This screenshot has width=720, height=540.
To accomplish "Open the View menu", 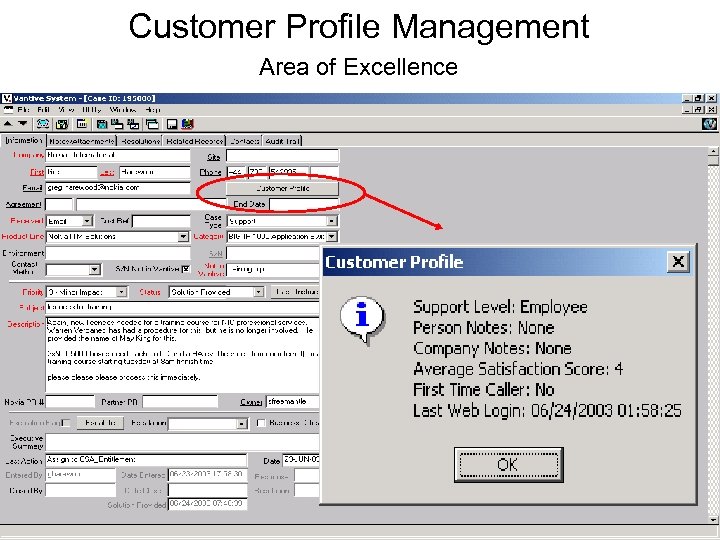I will [x=66, y=110].
